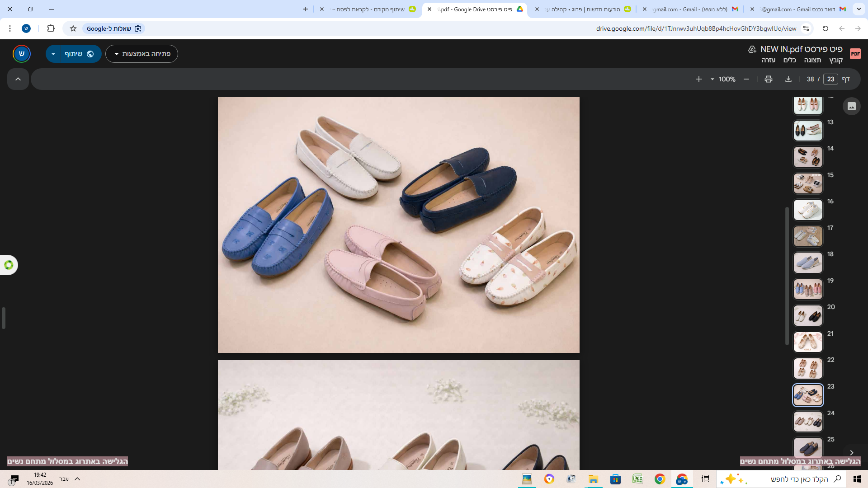Screen dimensions: 868x488
Task: Click the print icon in PDF toolbar
Action: click(x=768, y=79)
